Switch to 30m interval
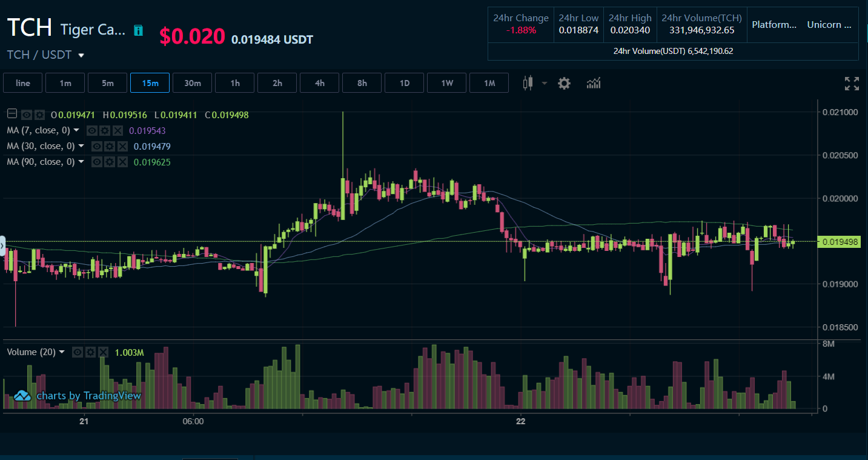 click(193, 83)
